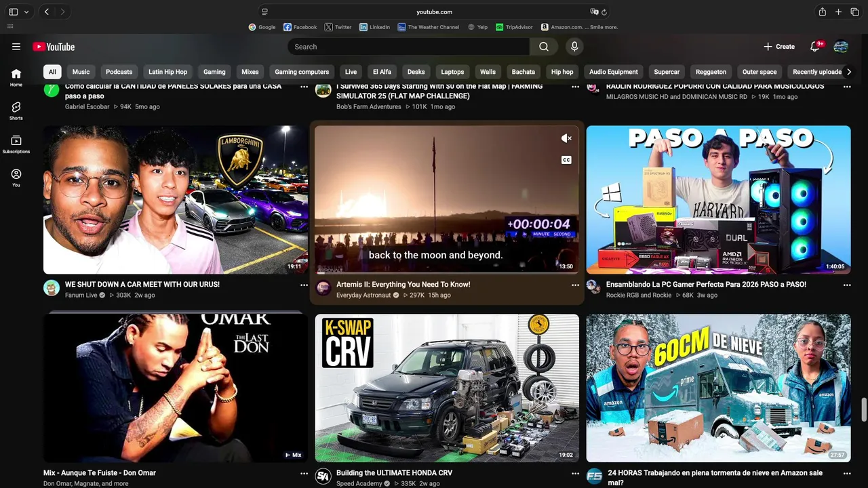Start voice search with the microphone

pos(574,47)
